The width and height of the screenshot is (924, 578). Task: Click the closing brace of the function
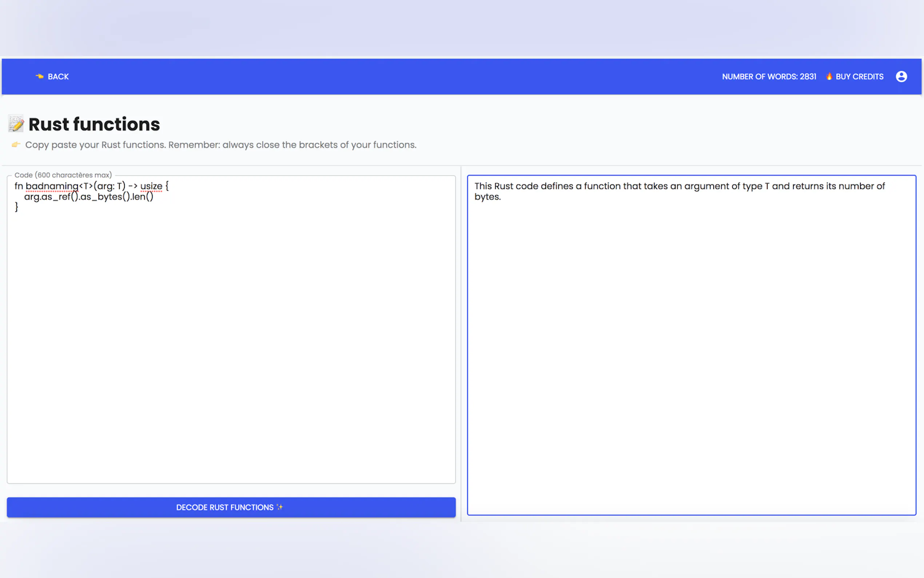pyautogui.click(x=16, y=207)
